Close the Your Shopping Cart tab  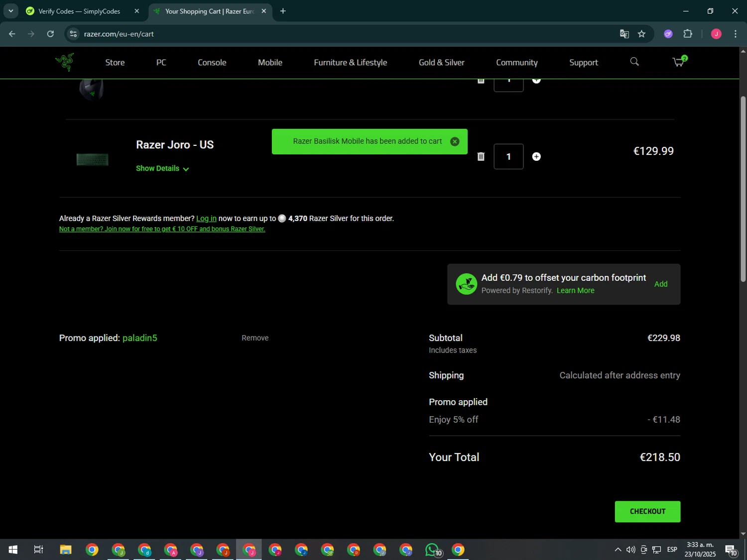tap(264, 11)
